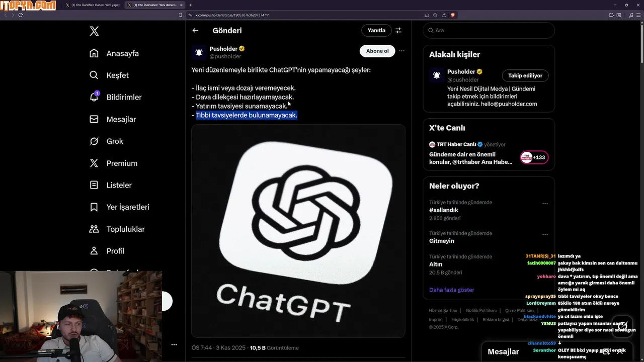Open the Bildirimler bell icon
644x362 pixels.
(x=94, y=97)
